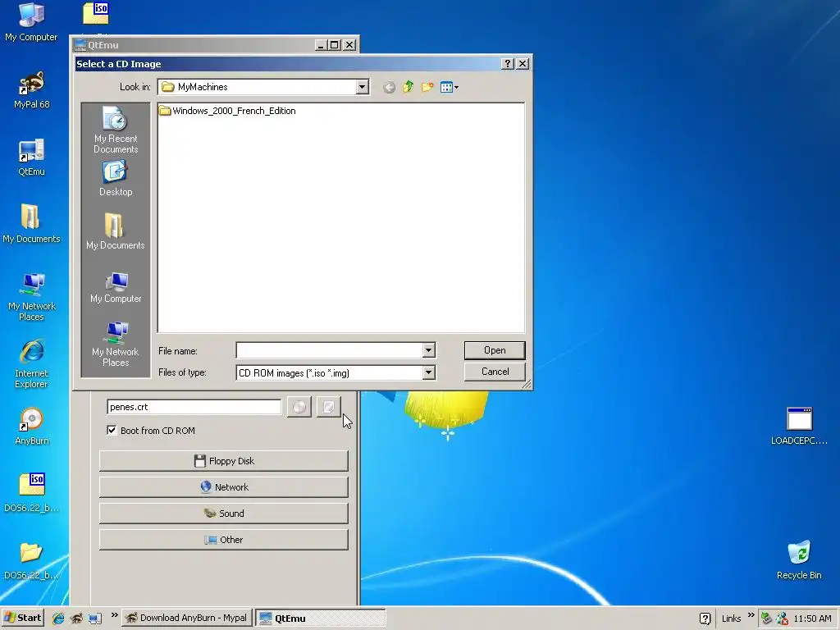Launch Internet Explorer from Quick Launch
Viewport: 840px width, 630px height.
click(x=58, y=619)
